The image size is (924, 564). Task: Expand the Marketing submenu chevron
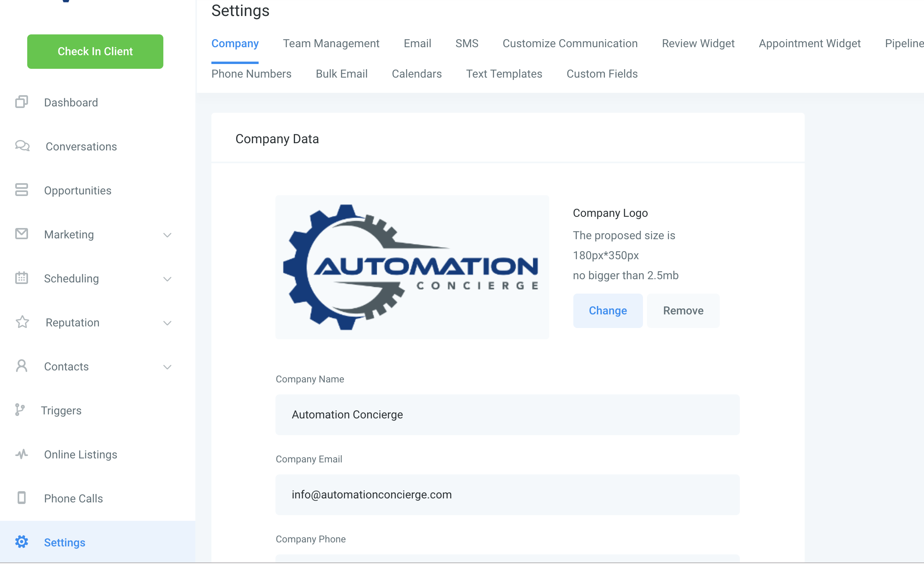pos(167,235)
